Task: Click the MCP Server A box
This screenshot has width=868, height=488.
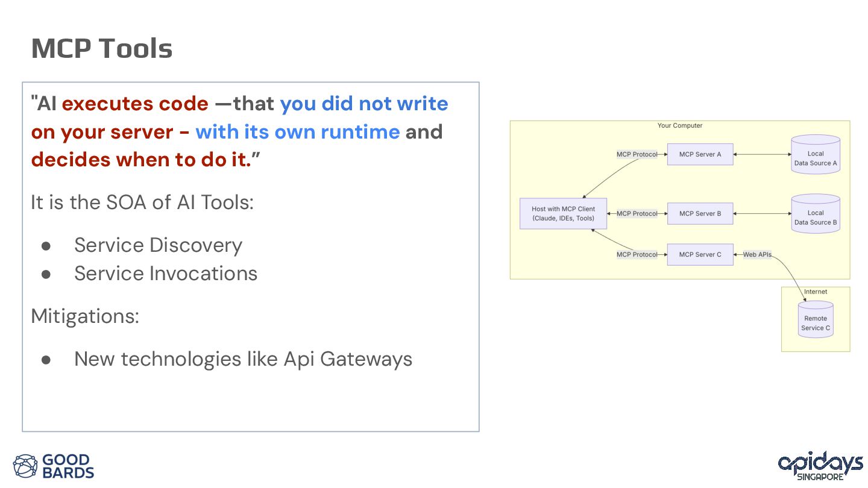Action: pos(700,154)
